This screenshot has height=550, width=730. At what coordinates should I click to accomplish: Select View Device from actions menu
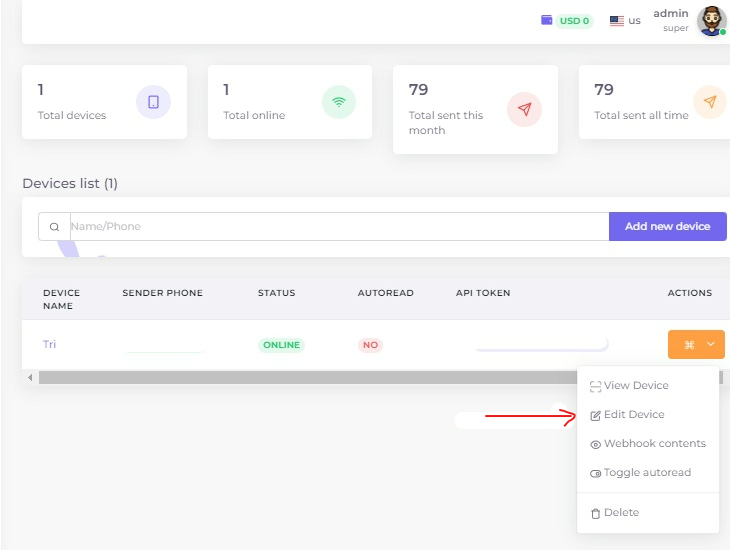tap(636, 385)
